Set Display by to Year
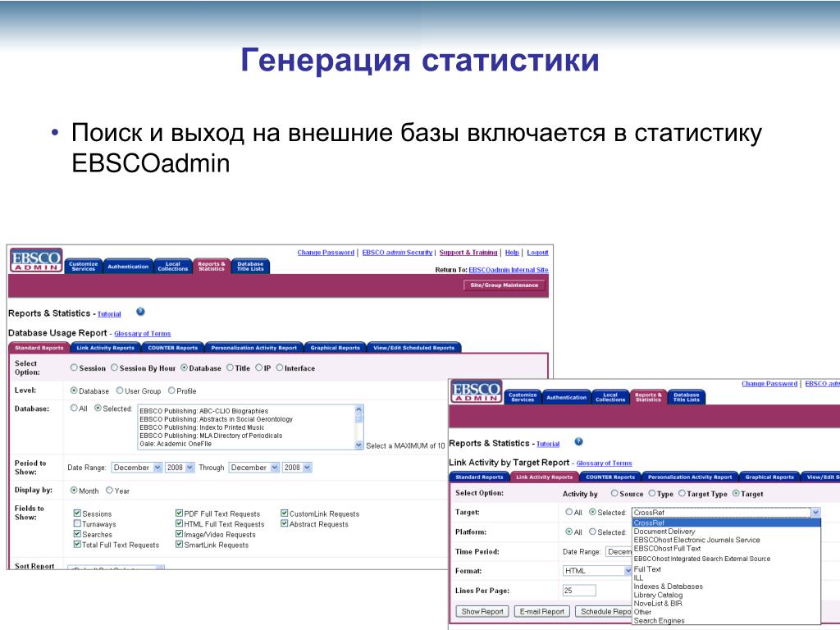This screenshot has width=840, height=630. click(x=109, y=490)
